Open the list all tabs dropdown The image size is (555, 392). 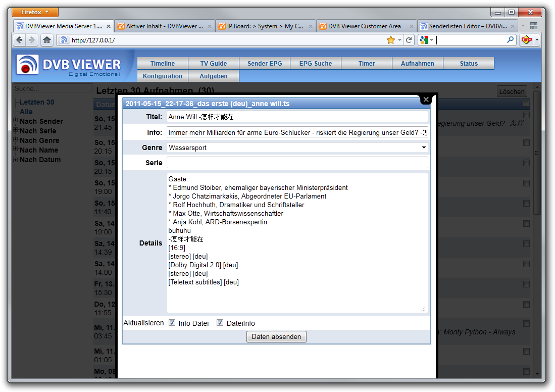523,26
